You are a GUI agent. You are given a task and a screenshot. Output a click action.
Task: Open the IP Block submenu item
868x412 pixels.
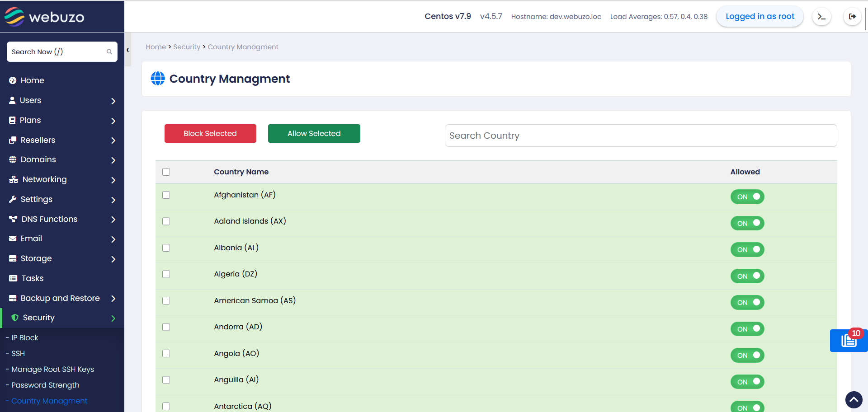coord(25,338)
